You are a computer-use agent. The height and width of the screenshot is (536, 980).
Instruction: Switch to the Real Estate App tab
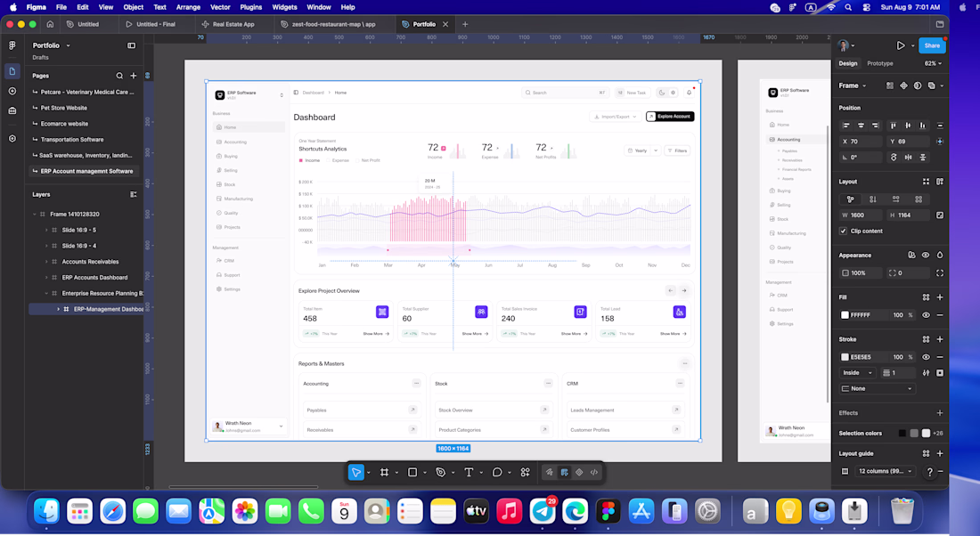tap(233, 24)
